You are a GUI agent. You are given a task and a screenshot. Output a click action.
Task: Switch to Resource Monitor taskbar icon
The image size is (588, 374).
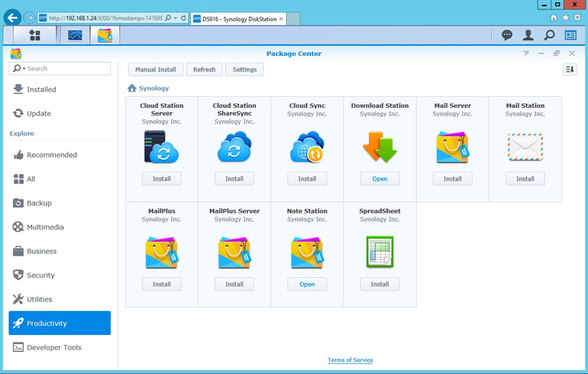[x=75, y=35]
